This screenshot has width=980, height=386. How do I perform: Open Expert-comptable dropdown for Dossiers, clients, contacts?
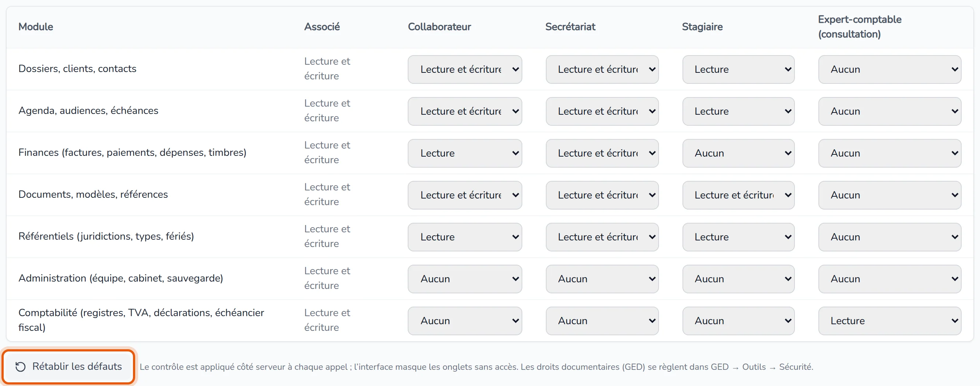click(x=890, y=69)
